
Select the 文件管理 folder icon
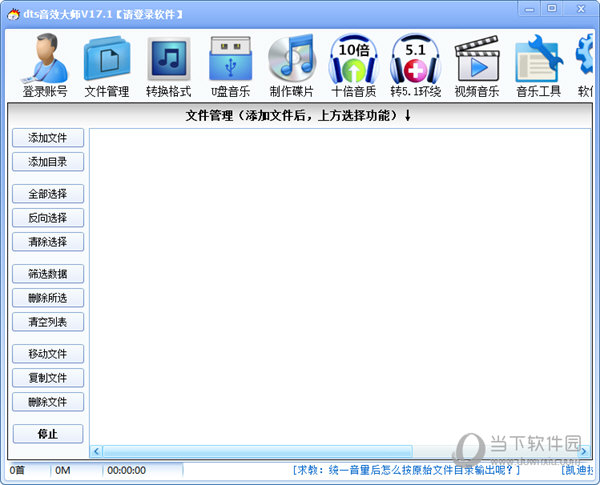[107, 65]
